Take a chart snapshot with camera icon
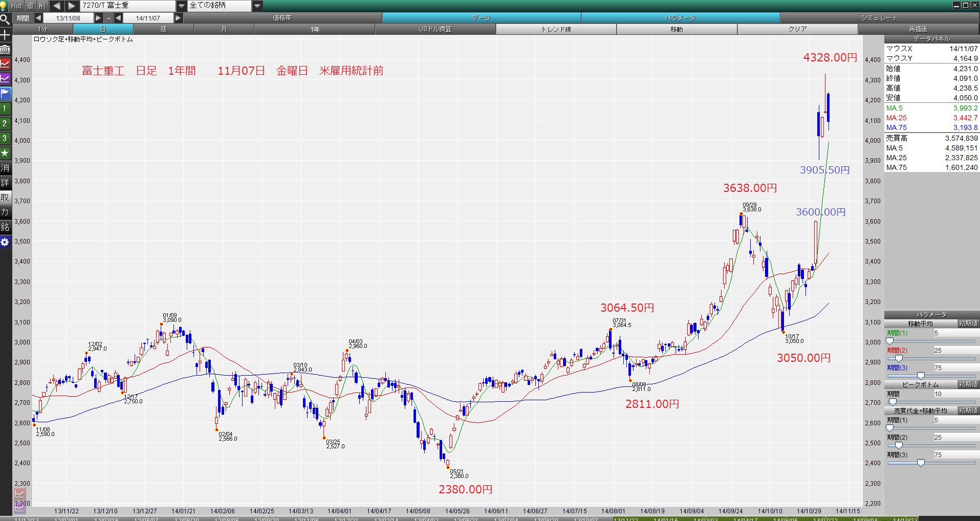980x521 pixels. click(5, 50)
